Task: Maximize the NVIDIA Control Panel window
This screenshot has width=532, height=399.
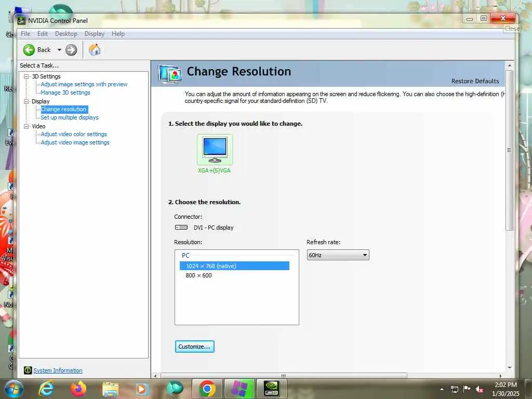Action: [x=484, y=19]
